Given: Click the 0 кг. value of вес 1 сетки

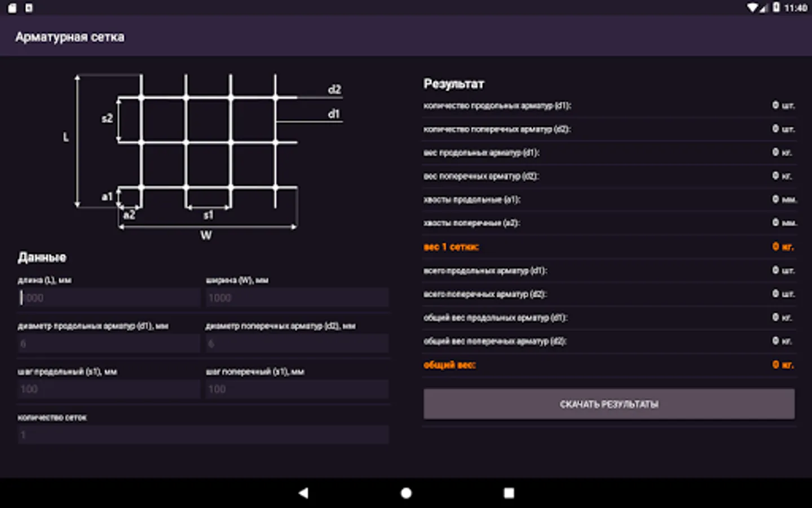Looking at the screenshot, I should tap(783, 247).
